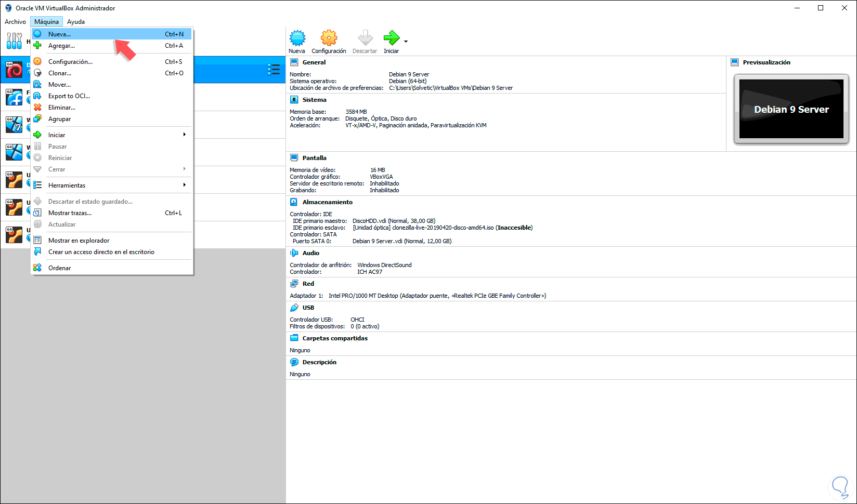Image resolution: width=857 pixels, height=504 pixels.
Task: Select the Fedora VM icon in the list
Action: (x=14, y=97)
